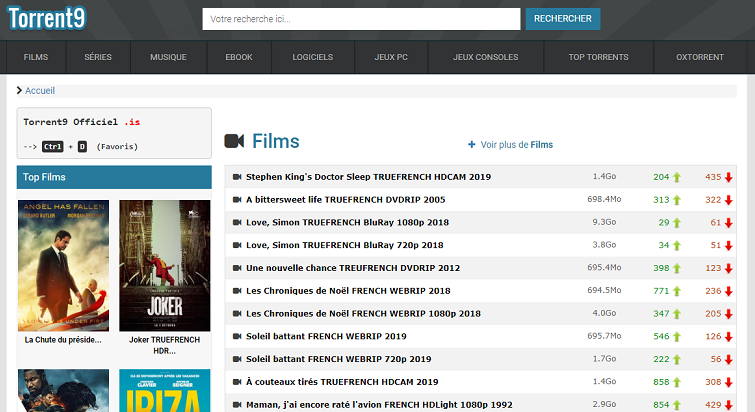The width and height of the screenshot is (755, 412).
Task: Click Torrent9 Officiel .is text
Action: tap(81, 122)
